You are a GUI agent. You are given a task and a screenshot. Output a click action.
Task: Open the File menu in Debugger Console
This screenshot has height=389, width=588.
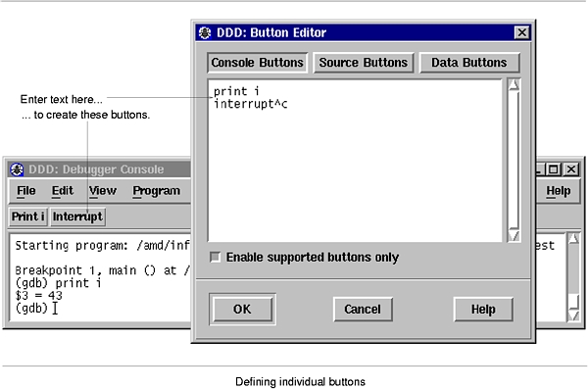(x=25, y=191)
